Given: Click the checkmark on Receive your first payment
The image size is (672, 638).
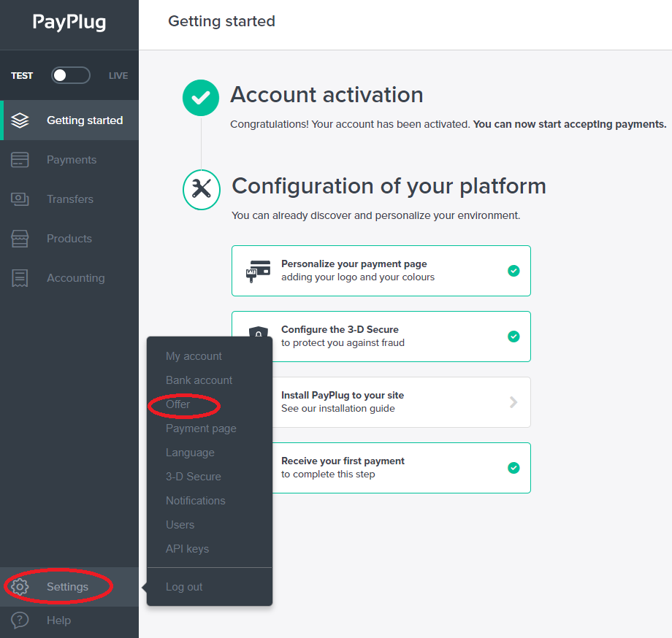Looking at the screenshot, I should point(513,468).
